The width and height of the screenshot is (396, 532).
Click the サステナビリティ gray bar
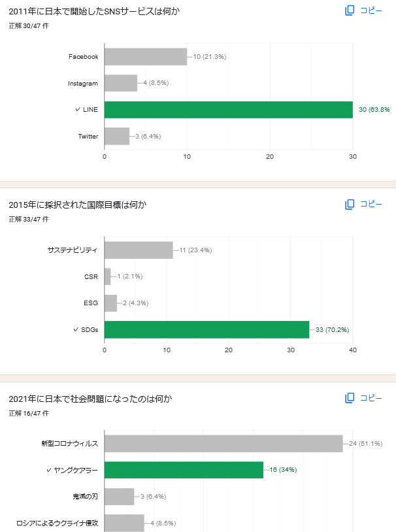[x=139, y=250]
